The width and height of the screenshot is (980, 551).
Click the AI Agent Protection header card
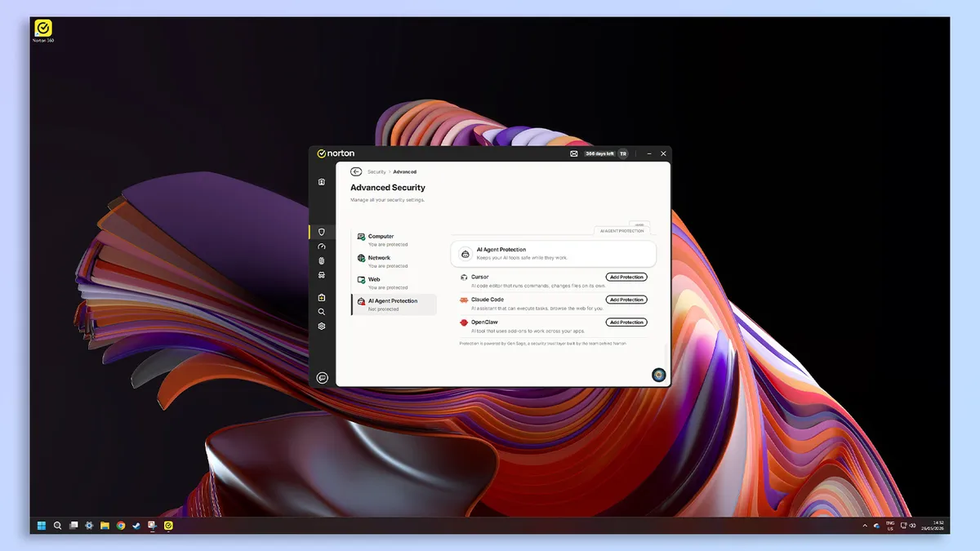(x=554, y=253)
